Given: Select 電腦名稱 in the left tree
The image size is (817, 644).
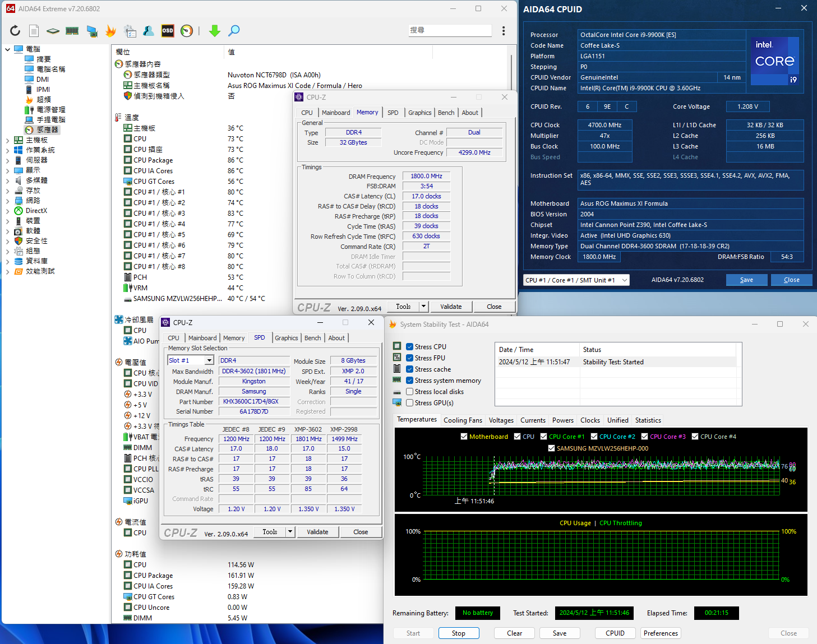Looking at the screenshot, I should pyautogui.click(x=51, y=69).
